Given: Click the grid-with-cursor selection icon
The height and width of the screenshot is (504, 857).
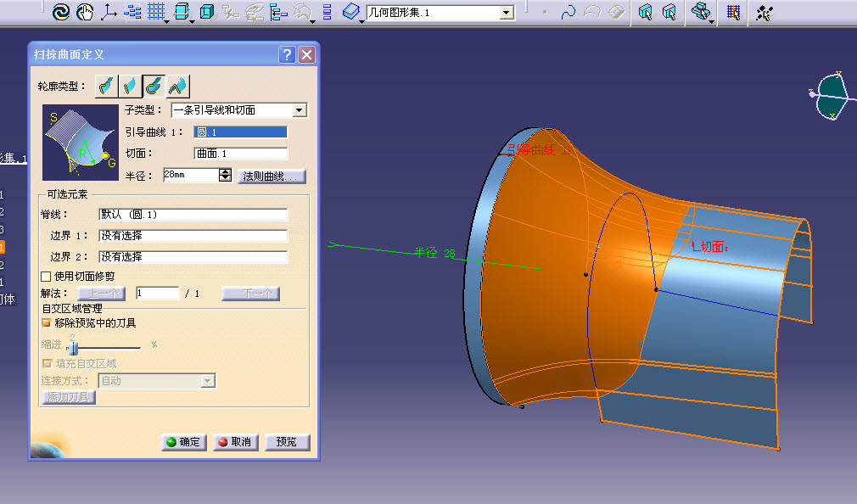Looking at the screenshot, I should point(733,12).
